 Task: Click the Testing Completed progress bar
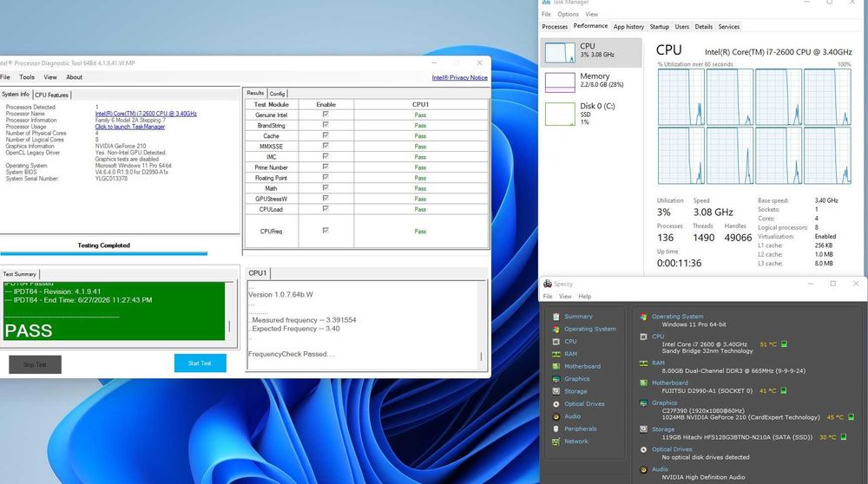point(103,253)
